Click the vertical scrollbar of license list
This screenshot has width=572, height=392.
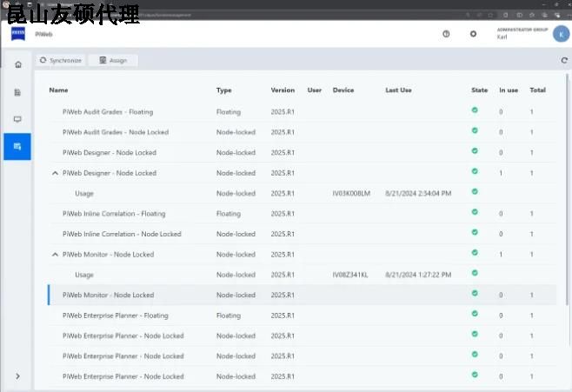click(x=568, y=189)
